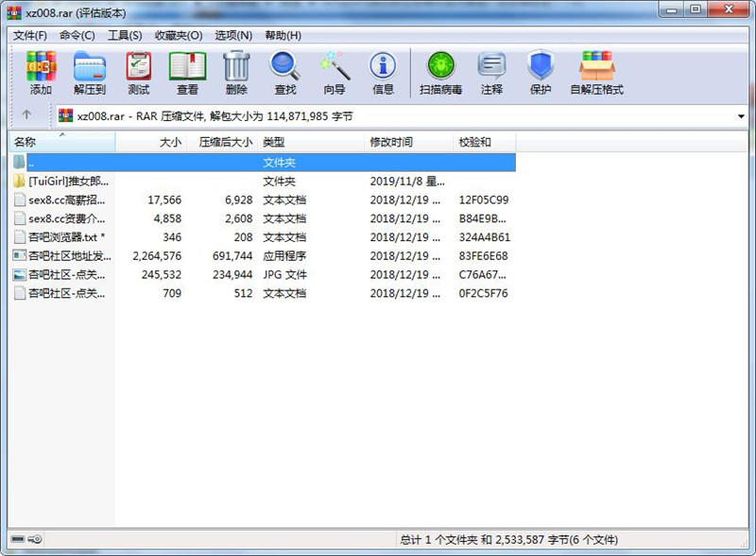The image size is (756, 556).
Task: Click the 17,566 size value
Action: click(x=164, y=200)
